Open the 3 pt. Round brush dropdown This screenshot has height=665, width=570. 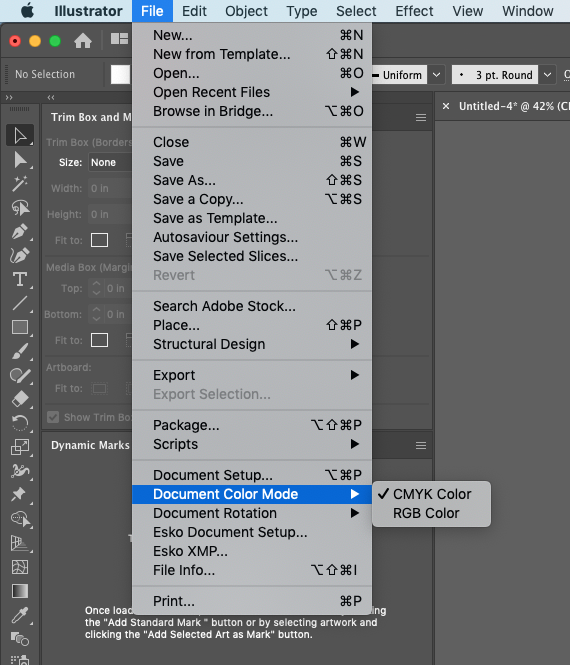point(547,75)
